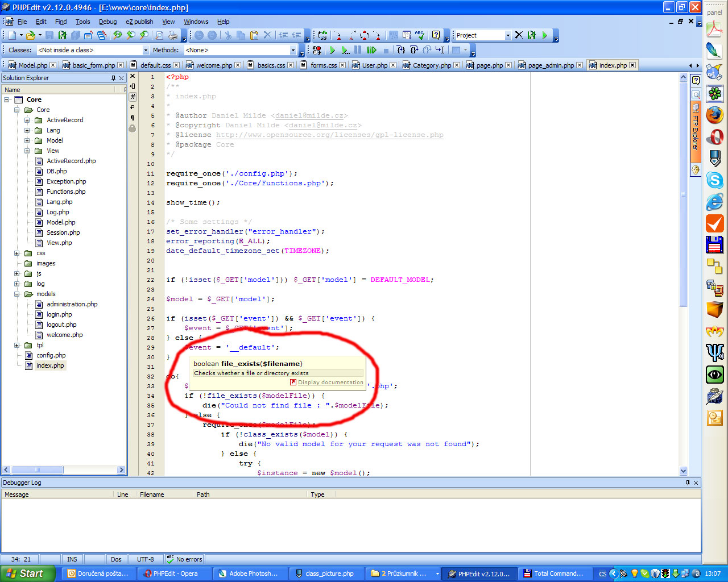Click the Cut scissors icon
The width and height of the screenshot is (728, 582).
tap(227, 35)
